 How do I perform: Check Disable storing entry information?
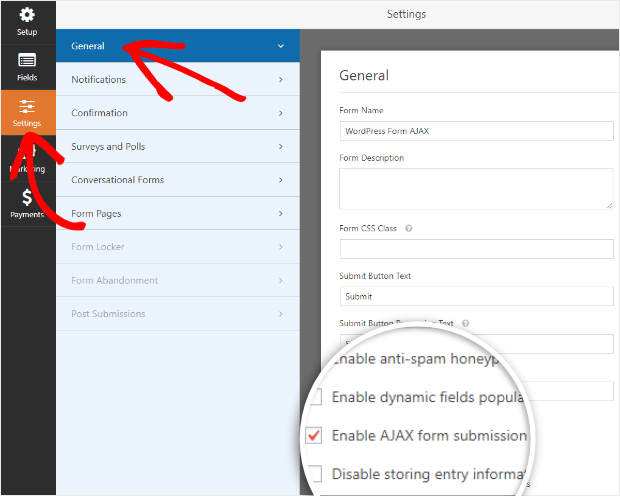[315, 473]
